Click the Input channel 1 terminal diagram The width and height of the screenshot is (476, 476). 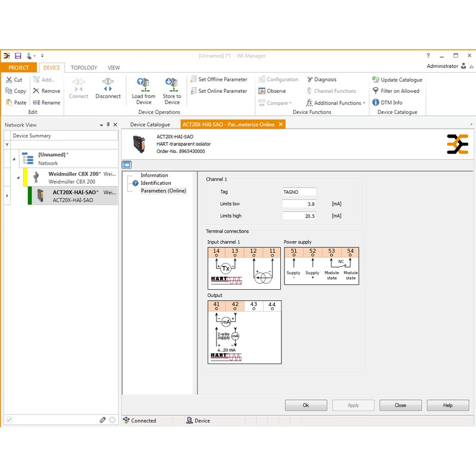click(x=244, y=268)
